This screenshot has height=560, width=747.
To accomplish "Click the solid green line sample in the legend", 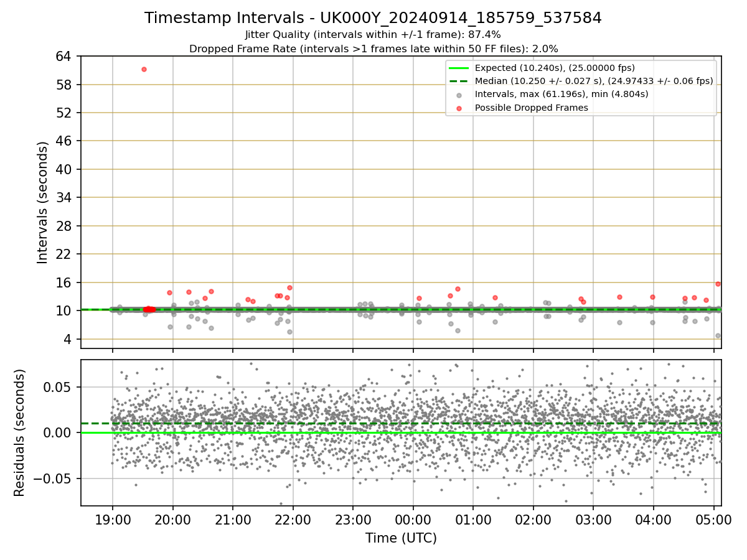I will [459, 68].
